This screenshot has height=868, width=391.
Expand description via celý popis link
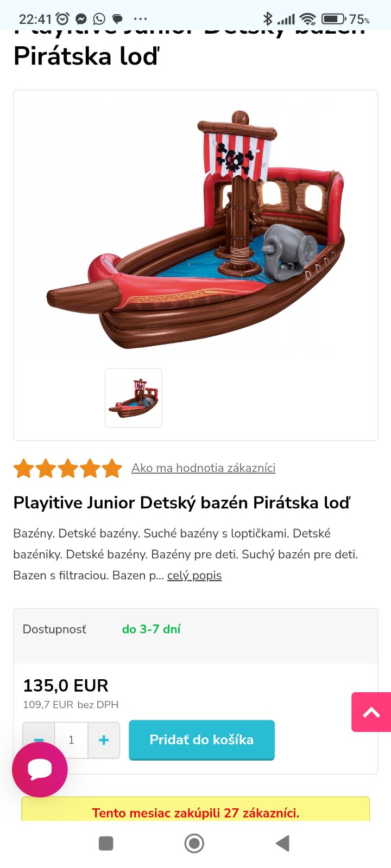click(x=194, y=575)
